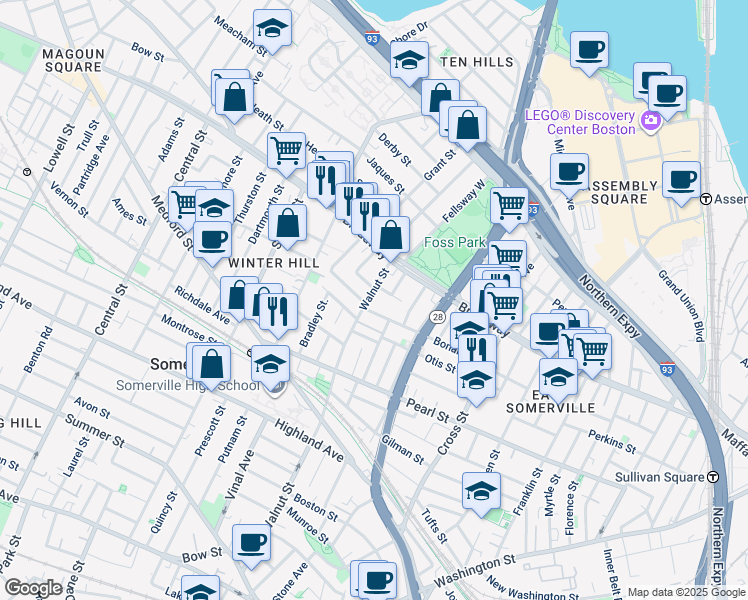The image size is (748, 600).
Task: Open the restaurant marker near Bradley St
Action: 279,312
